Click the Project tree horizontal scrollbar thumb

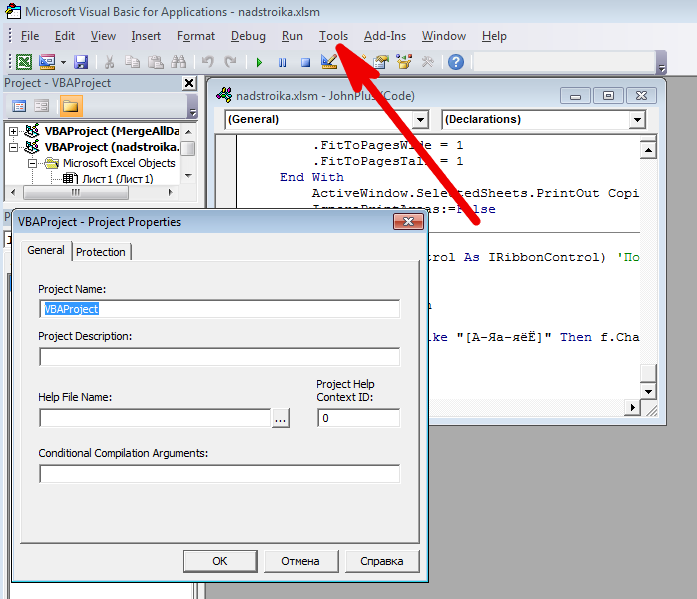coord(76,192)
